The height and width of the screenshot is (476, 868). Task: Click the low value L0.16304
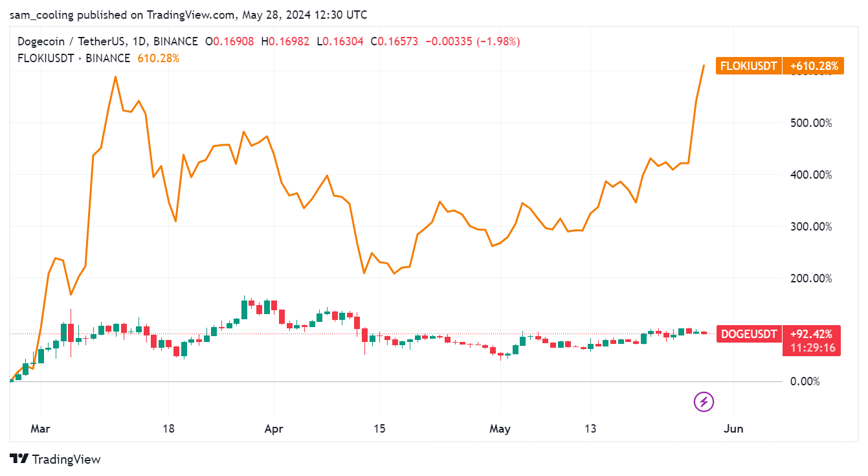pos(340,41)
